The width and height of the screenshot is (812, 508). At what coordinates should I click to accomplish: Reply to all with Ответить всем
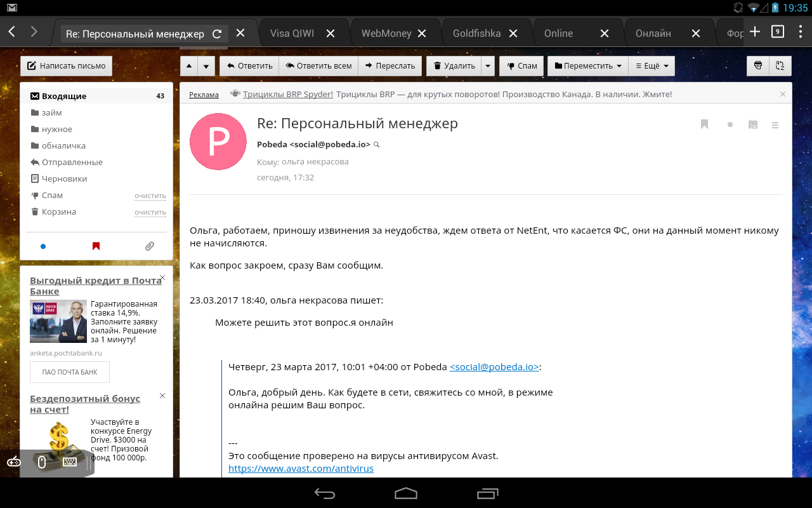(x=318, y=66)
